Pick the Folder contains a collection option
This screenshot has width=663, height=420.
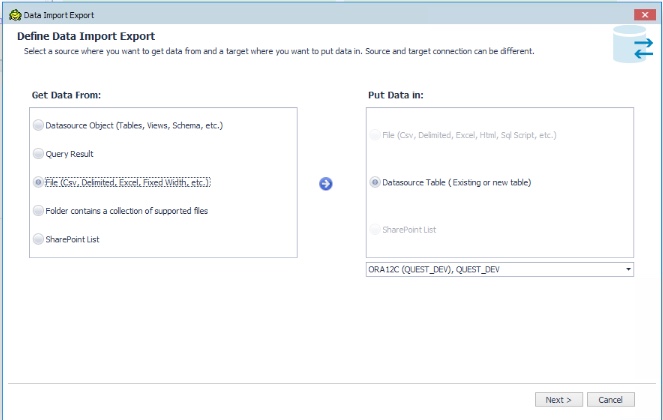tap(38, 211)
